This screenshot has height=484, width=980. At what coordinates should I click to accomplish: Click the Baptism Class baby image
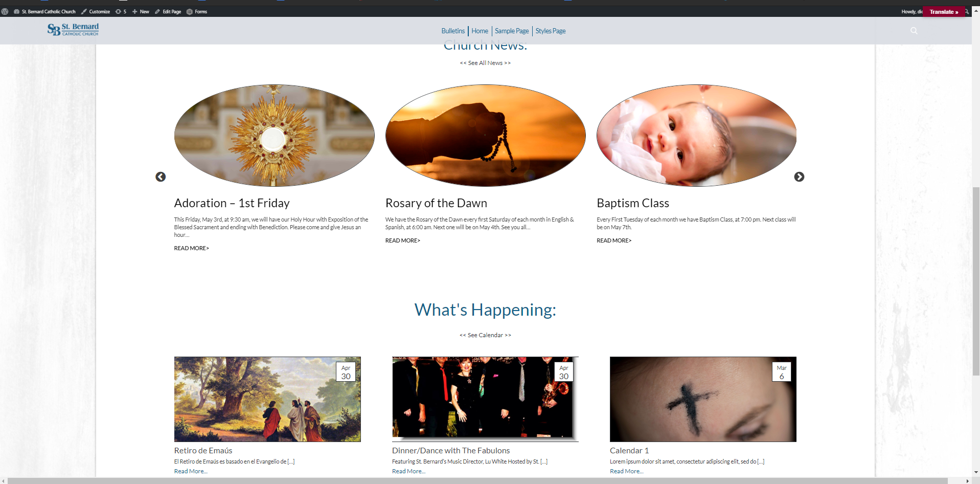696,136
